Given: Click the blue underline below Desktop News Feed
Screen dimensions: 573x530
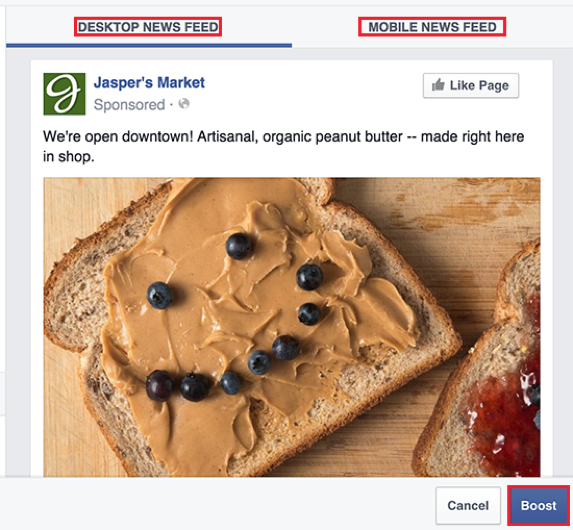Looking at the screenshot, I should click(x=149, y=46).
